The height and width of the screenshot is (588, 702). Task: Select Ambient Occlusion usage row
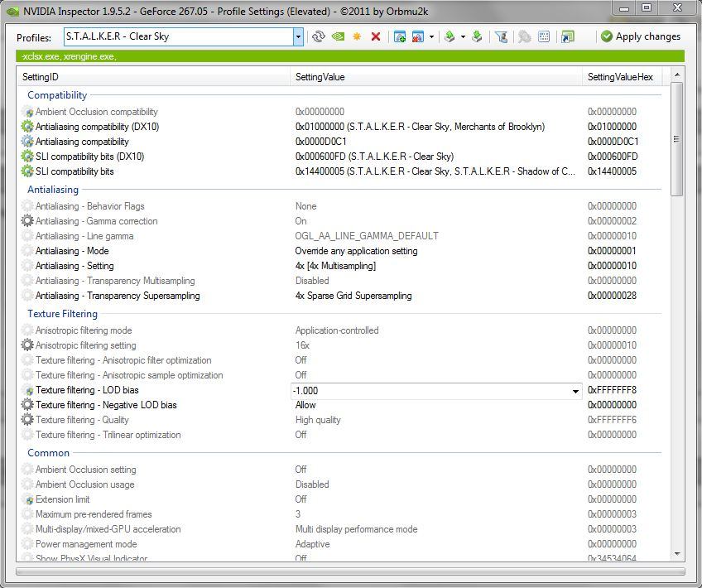point(340,484)
